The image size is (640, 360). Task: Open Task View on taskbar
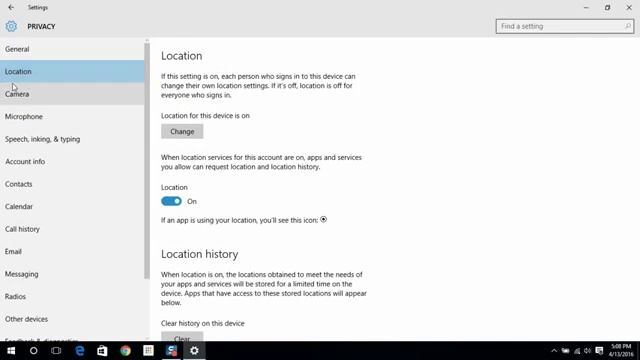click(x=56, y=351)
